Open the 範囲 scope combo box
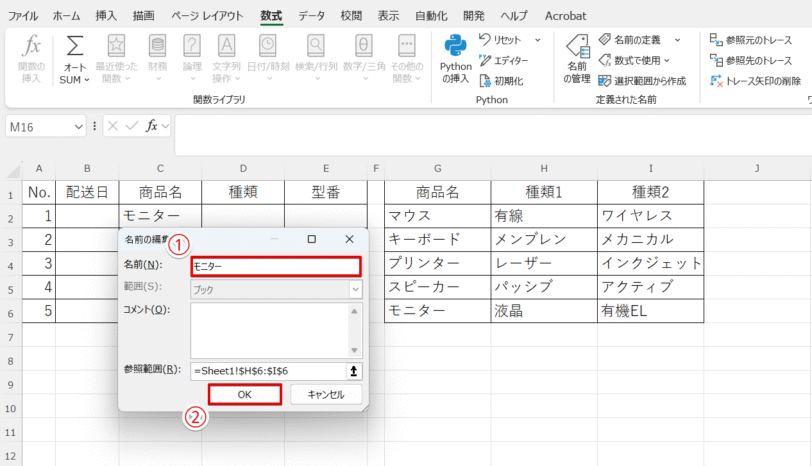The width and height of the screenshot is (812, 466). pos(276,288)
